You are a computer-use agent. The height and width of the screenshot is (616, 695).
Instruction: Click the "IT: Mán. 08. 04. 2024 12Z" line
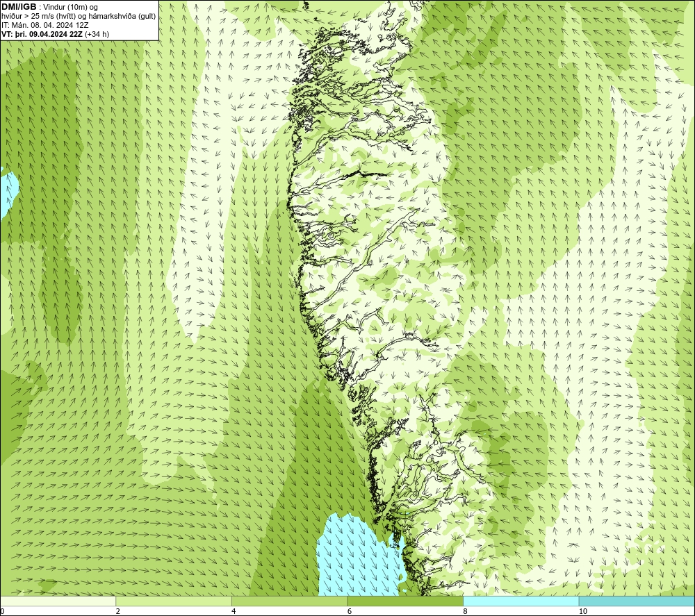pyautogui.click(x=44, y=25)
